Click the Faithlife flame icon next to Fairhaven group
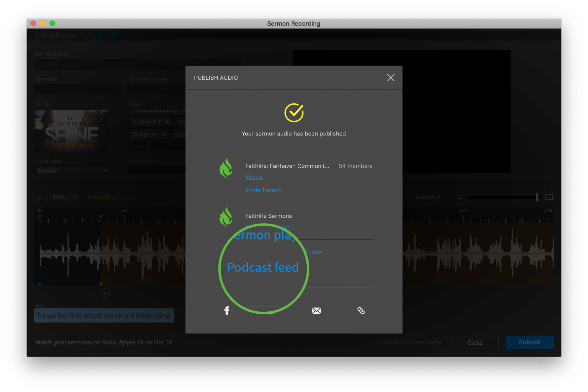 click(226, 168)
